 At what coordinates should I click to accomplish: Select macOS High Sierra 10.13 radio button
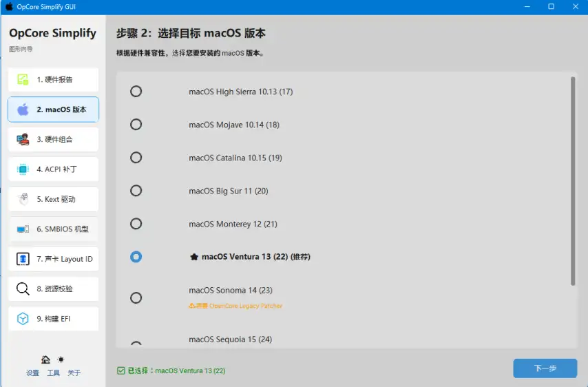pyautogui.click(x=136, y=92)
